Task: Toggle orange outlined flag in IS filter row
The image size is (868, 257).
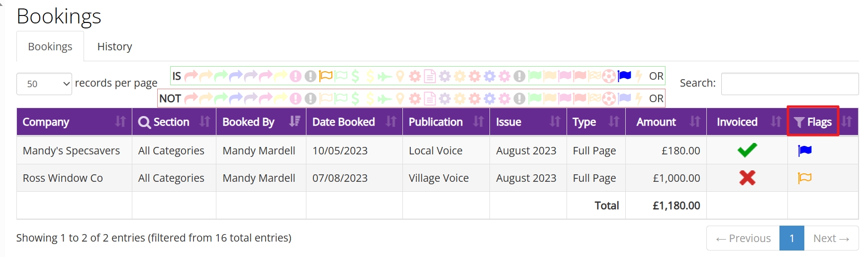Action: pos(326,76)
